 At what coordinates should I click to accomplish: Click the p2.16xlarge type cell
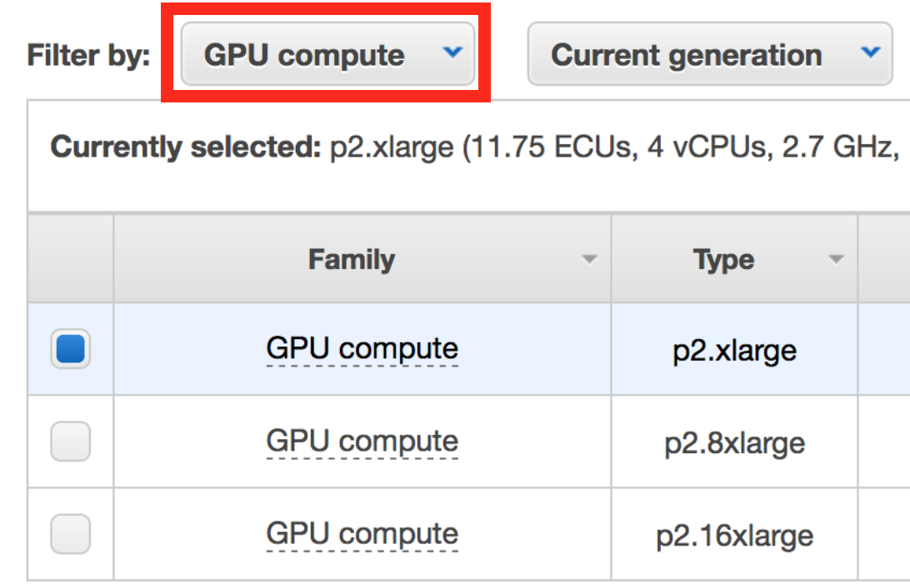[734, 535]
